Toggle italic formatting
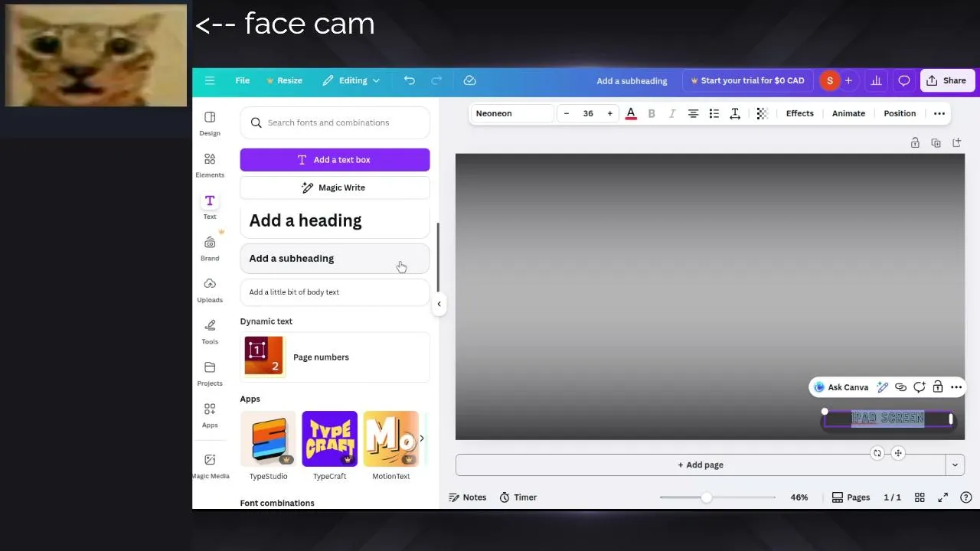The width and height of the screenshot is (980, 551). click(672, 113)
